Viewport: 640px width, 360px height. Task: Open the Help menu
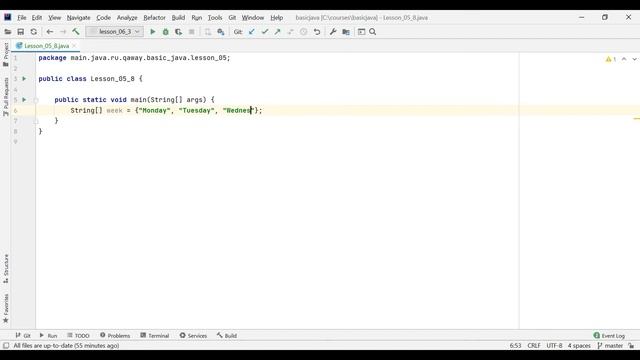pyautogui.click(x=276, y=18)
